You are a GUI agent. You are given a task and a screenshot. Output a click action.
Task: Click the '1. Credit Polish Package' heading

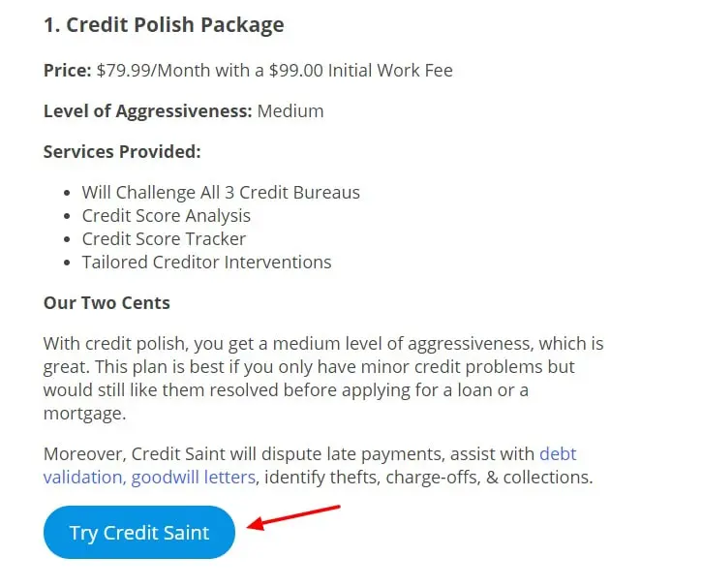tap(164, 25)
